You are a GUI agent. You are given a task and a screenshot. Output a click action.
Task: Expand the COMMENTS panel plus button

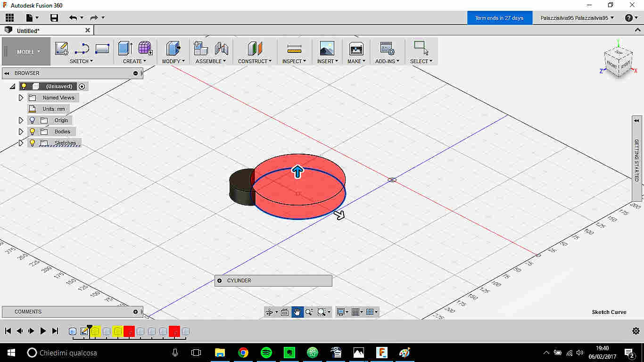pos(136,312)
